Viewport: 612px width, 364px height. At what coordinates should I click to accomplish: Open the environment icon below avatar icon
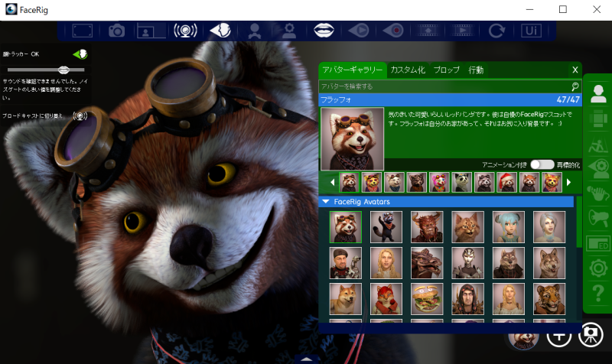coord(598,119)
